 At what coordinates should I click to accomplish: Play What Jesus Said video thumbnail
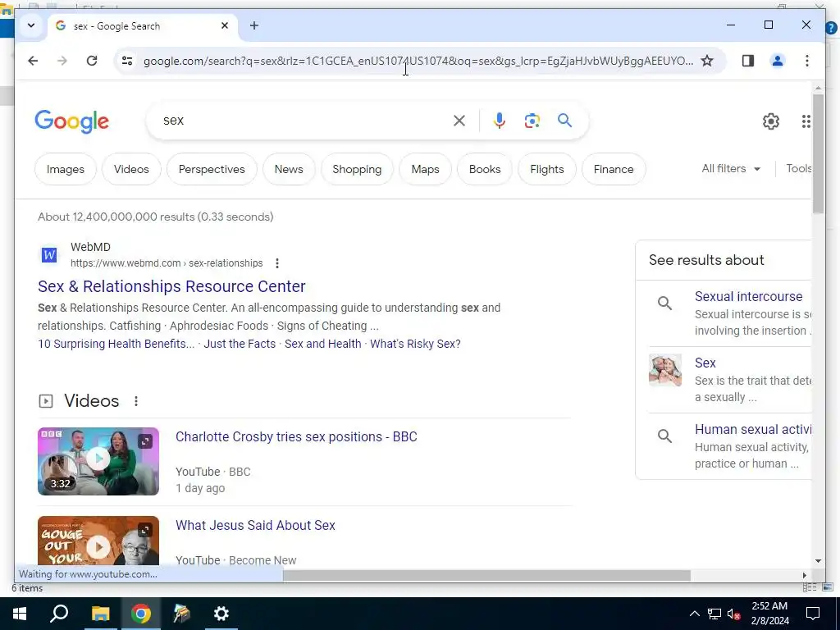point(98,541)
